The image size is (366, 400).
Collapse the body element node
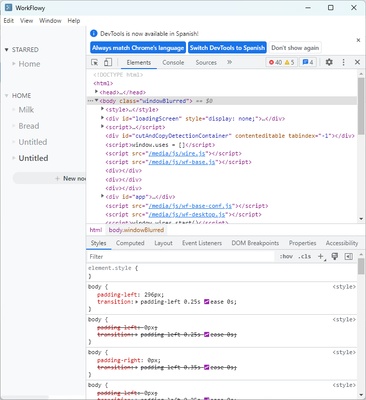click(96, 100)
